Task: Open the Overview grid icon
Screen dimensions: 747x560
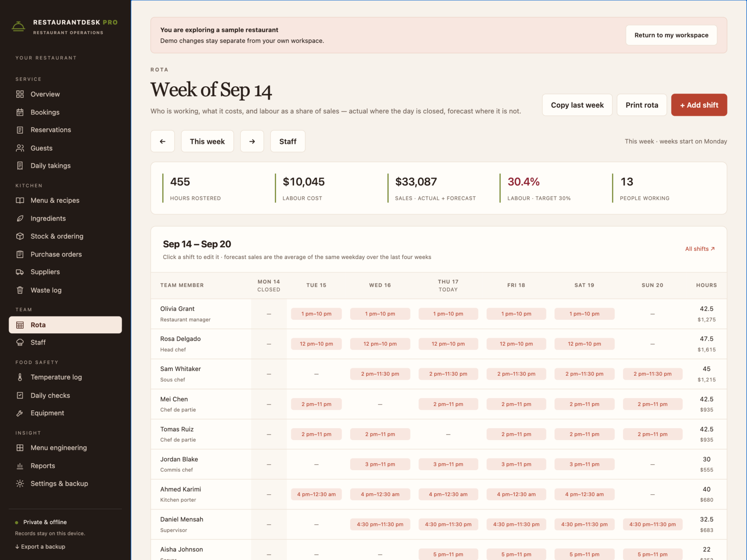Action: click(x=20, y=94)
